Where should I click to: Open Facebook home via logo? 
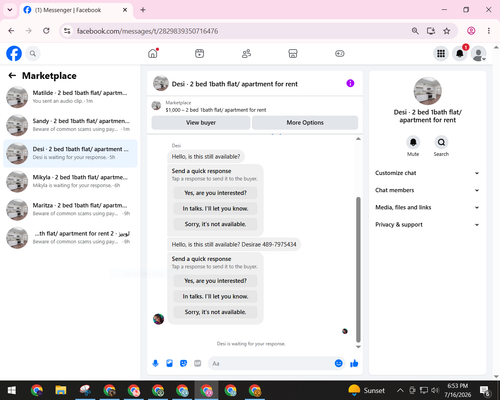click(14, 53)
